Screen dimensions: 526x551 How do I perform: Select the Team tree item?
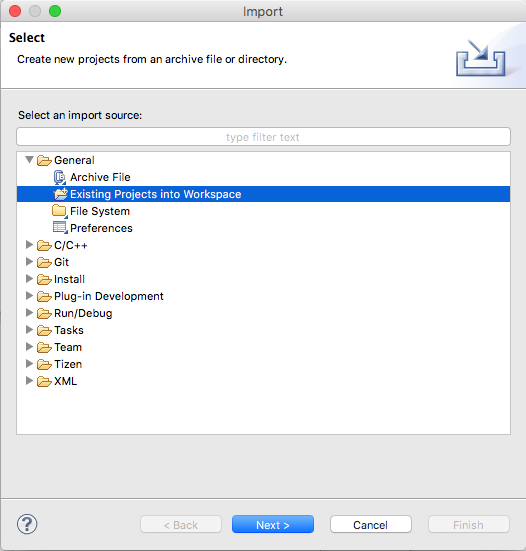68,347
